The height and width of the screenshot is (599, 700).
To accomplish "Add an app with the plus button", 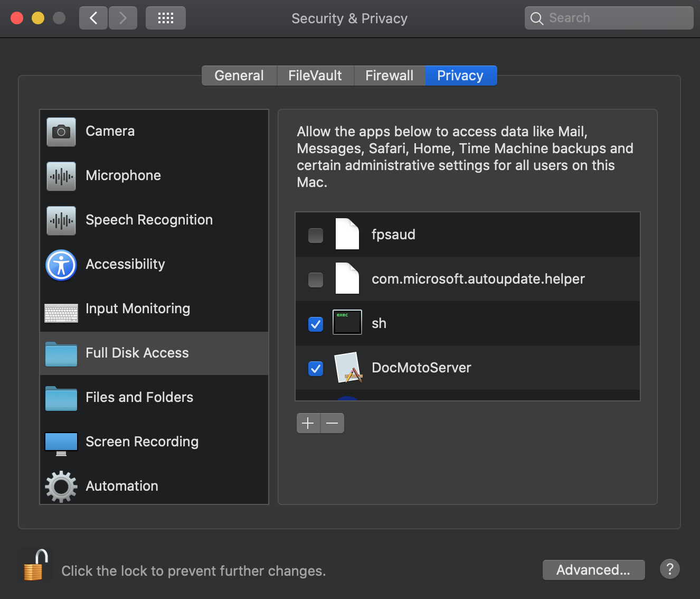I will pos(308,423).
